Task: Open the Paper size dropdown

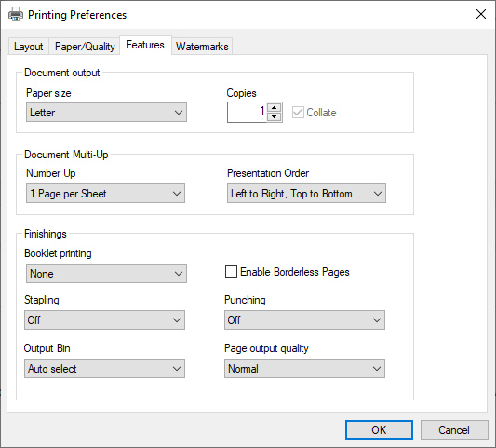Action: 106,113
